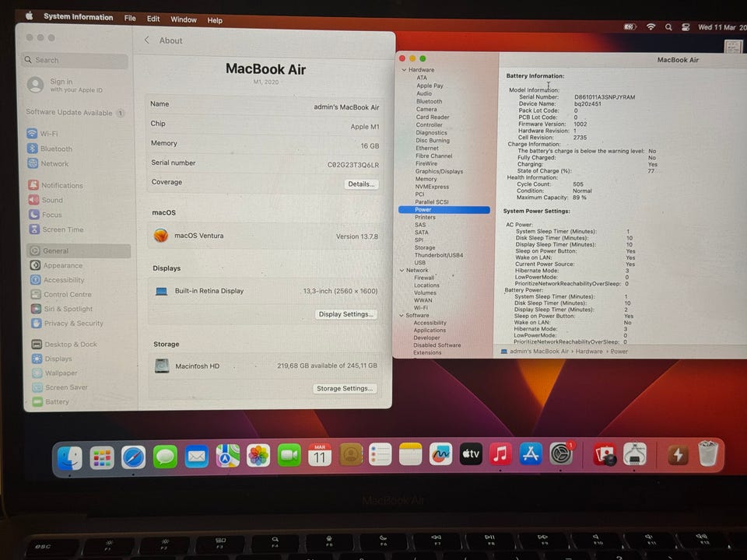This screenshot has width=747, height=560.
Task: Select Control Centre in Settings sidebar
Action: point(61,294)
